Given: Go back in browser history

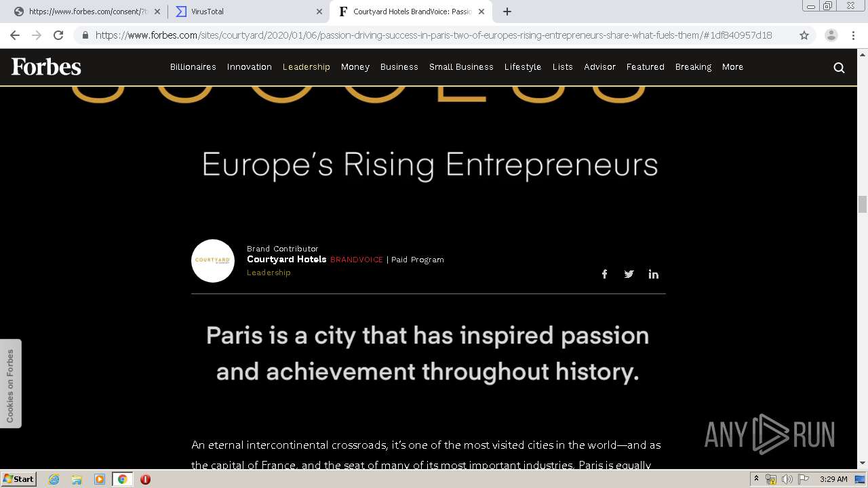Looking at the screenshot, I should [x=15, y=35].
